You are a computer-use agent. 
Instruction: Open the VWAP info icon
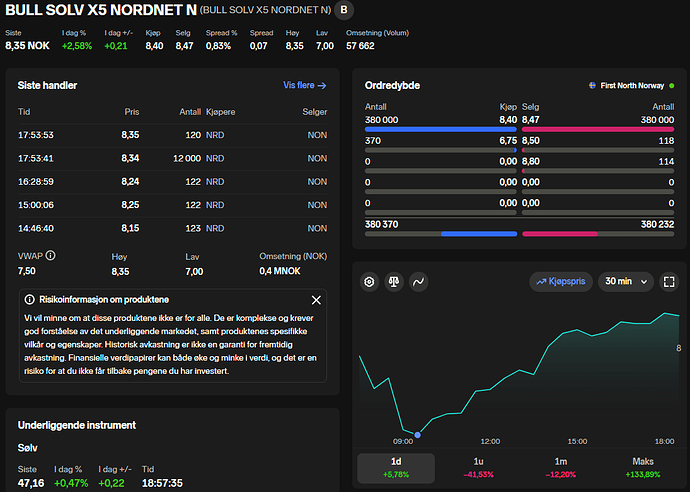(x=50, y=255)
